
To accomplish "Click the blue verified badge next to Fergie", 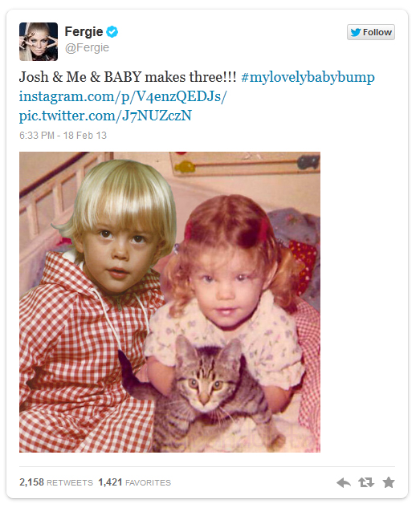I will tap(112, 32).
